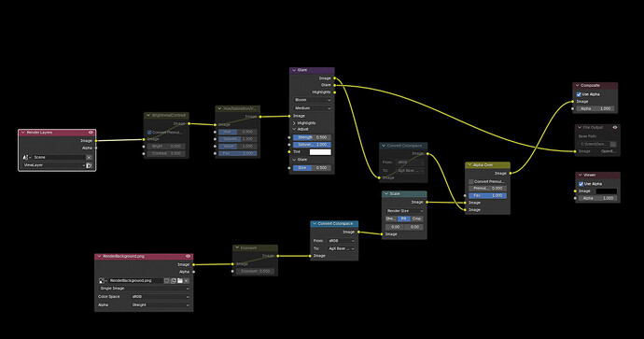Click the Tint white color swatch
The height and width of the screenshot is (339, 644).
[x=320, y=152]
